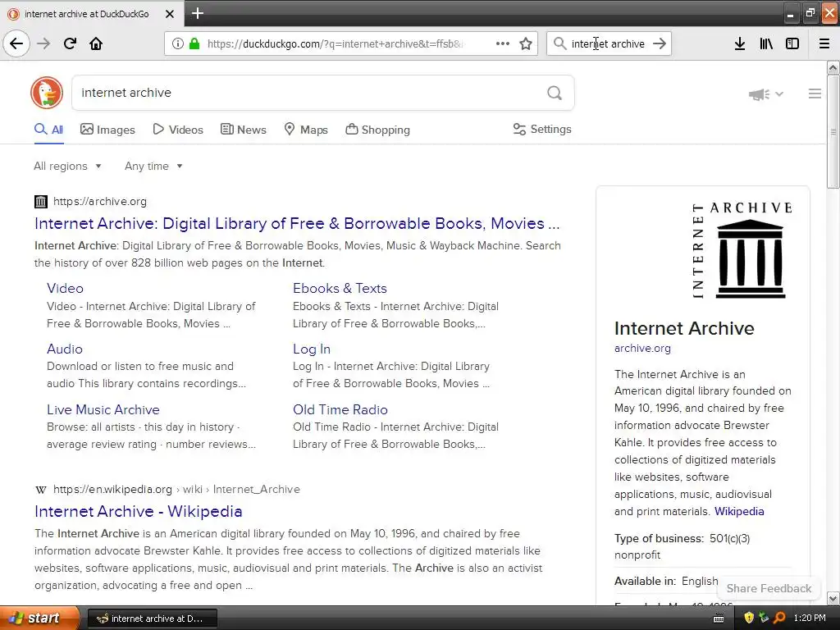Show site information icon in address bar

(x=178, y=43)
